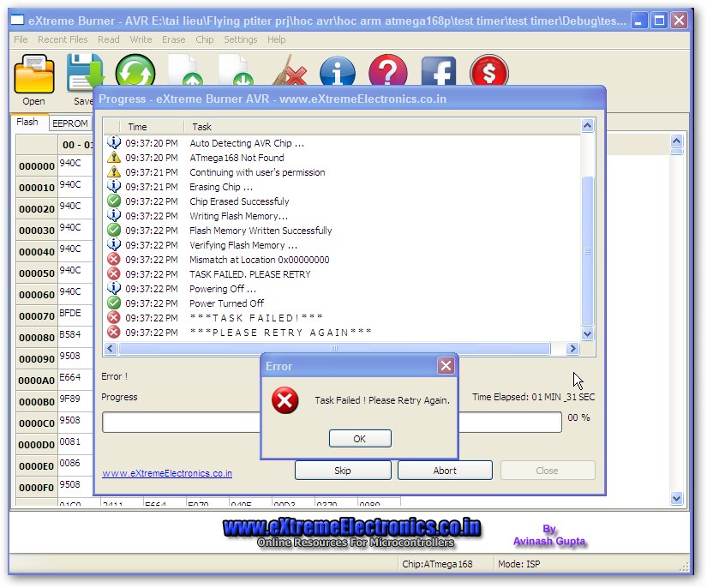Image resolution: width=707 pixels, height=588 pixels.
Task: Click task log scroll up arrow
Action: [587, 126]
